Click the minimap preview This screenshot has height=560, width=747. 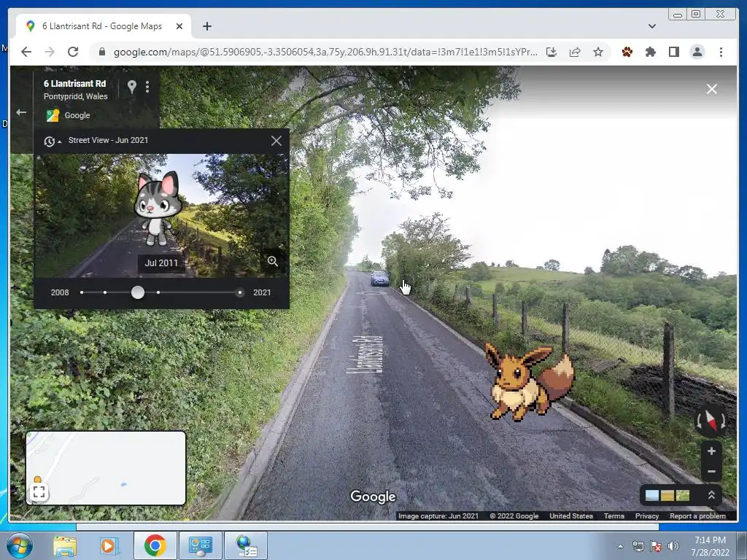coord(106,467)
